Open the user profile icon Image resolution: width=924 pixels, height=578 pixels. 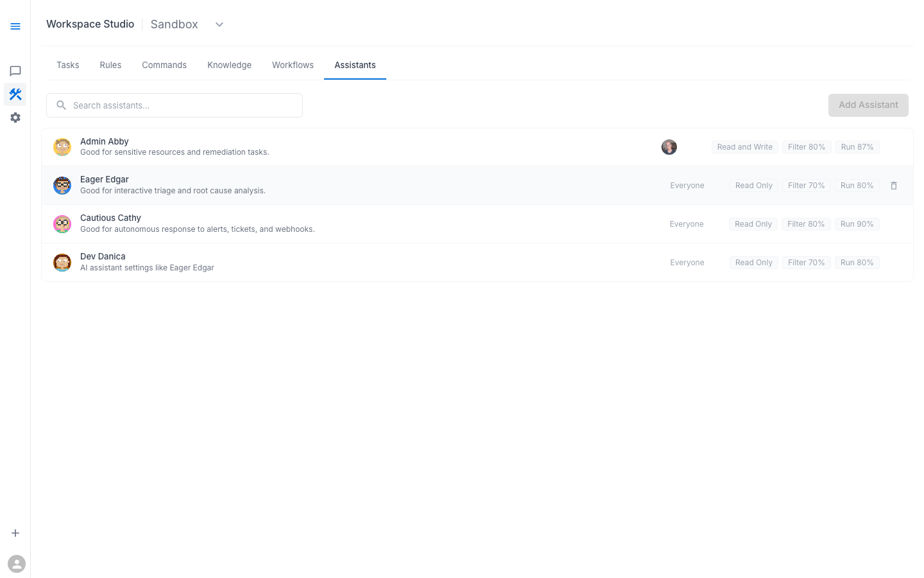coord(17,564)
